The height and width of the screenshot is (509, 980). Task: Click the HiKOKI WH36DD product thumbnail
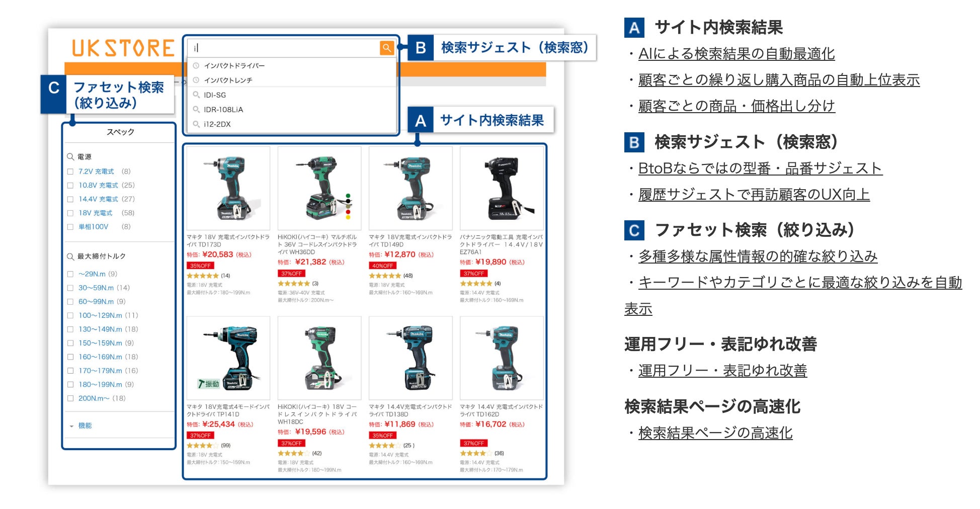point(319,188)
